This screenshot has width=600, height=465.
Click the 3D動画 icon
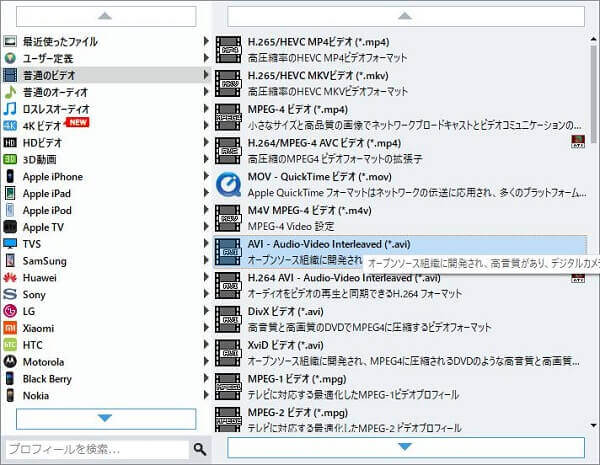tap(10, 159)
